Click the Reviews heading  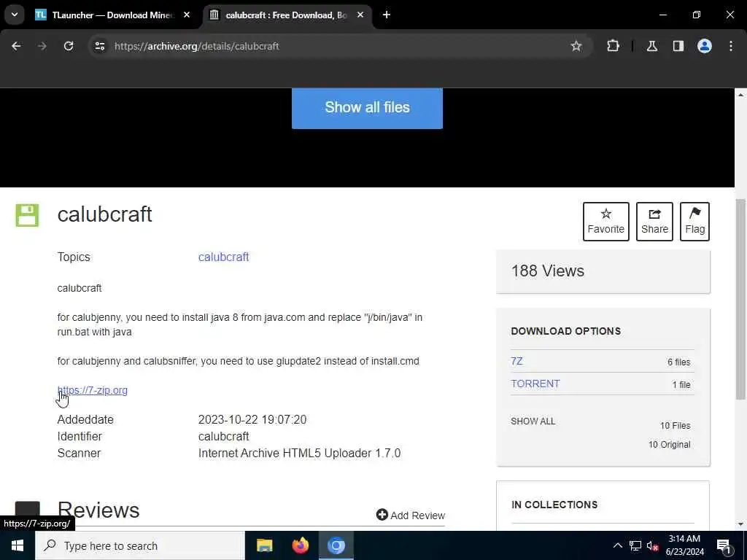click(x=98, y=510)
